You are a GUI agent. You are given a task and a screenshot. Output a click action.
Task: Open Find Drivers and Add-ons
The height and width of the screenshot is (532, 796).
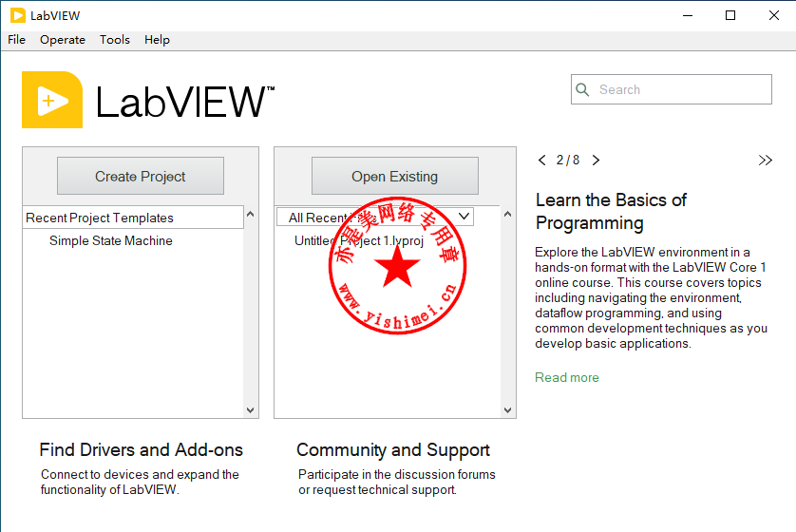[142, 449]
